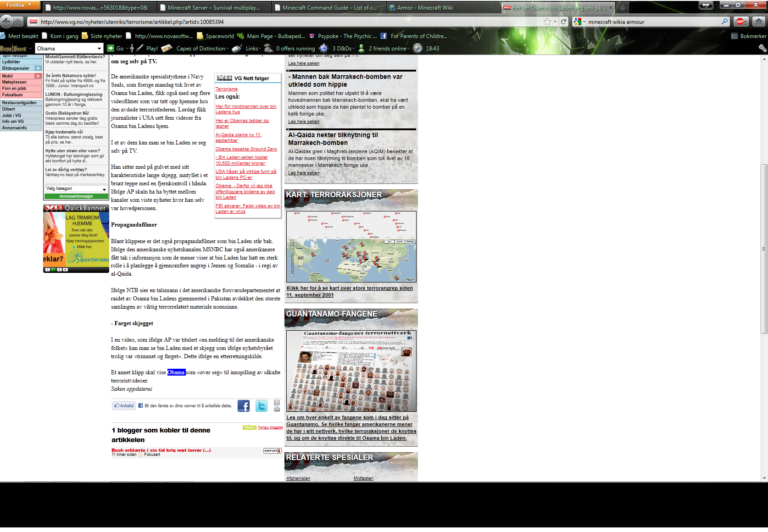Print the article using the printer icon
The width and height of the screenshot is (768, 532).
[277, 409]
